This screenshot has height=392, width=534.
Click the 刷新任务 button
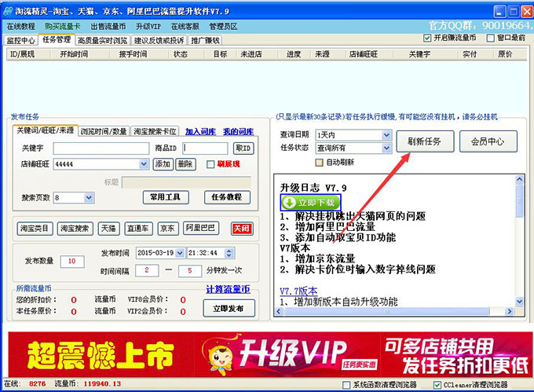(x=425, y=141)
